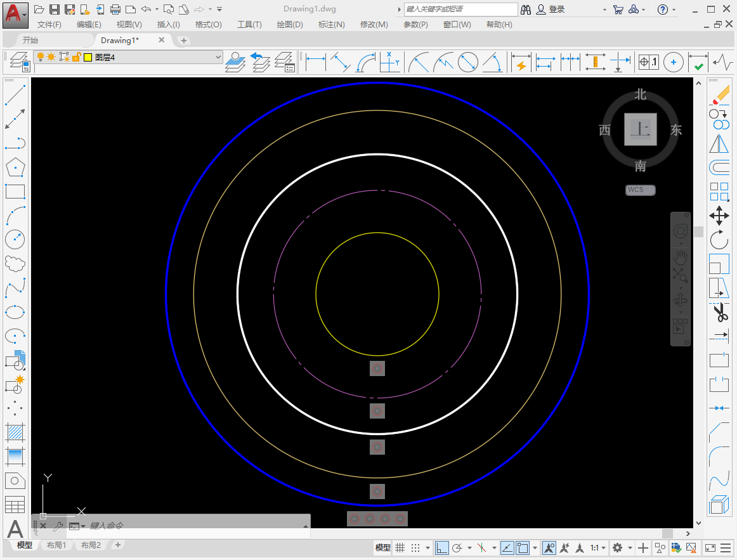
Task: Click the yellow layer color swatch
Action: (x=88, y=57)
